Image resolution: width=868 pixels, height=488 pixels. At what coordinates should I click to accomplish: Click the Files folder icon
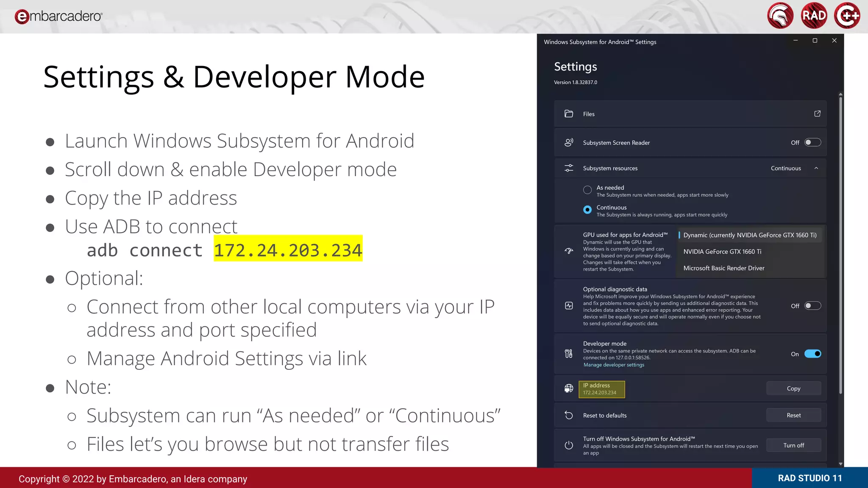(569, 114)
